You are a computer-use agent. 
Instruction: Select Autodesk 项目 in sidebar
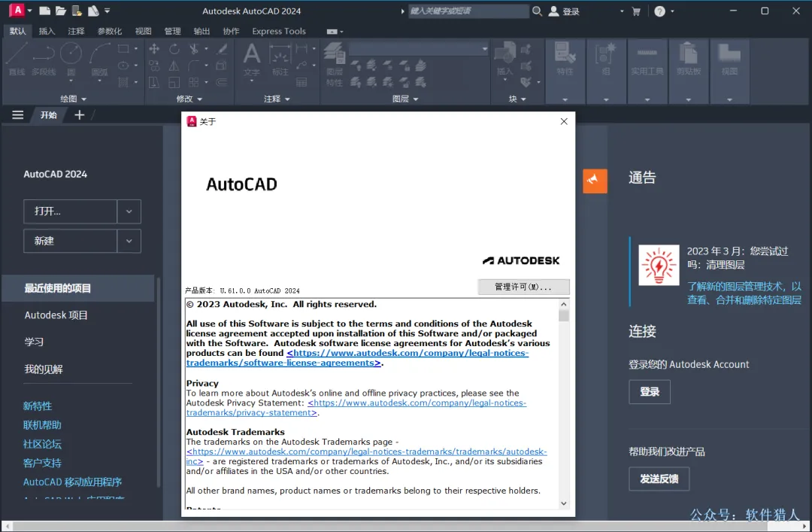pyautogui.click(x=56, y=315)
